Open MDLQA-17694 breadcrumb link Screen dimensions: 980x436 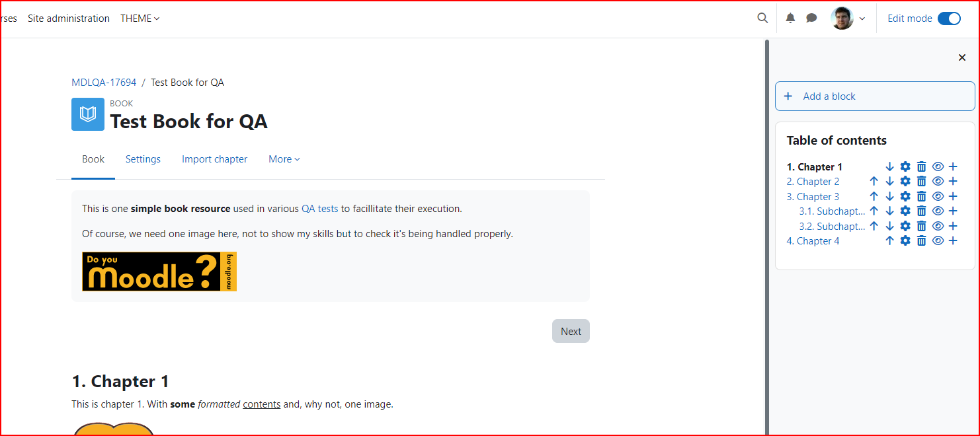(x=104, y=83)
